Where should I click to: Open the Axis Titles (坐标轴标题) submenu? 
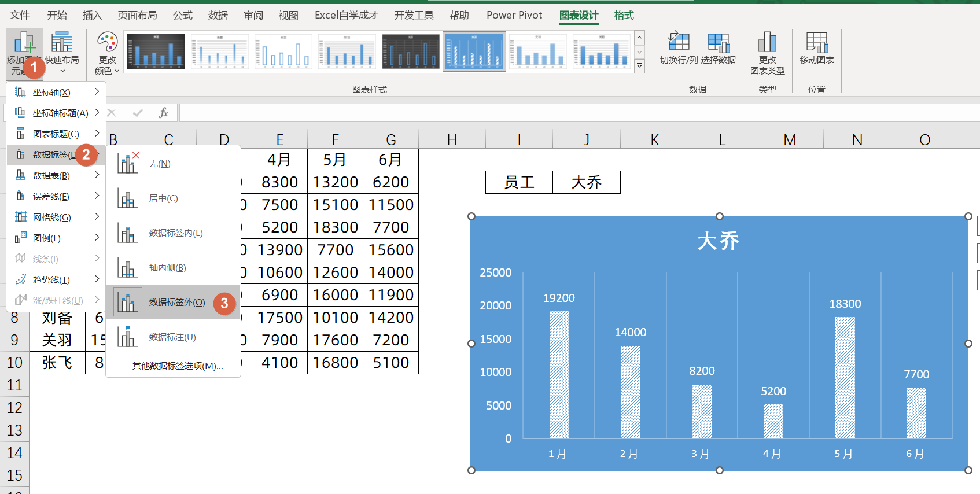click(x=56, y=113)
